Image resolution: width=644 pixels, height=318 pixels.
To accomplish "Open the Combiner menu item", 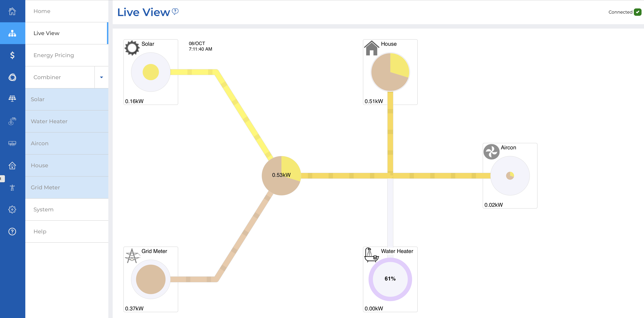I will (47, 77).
